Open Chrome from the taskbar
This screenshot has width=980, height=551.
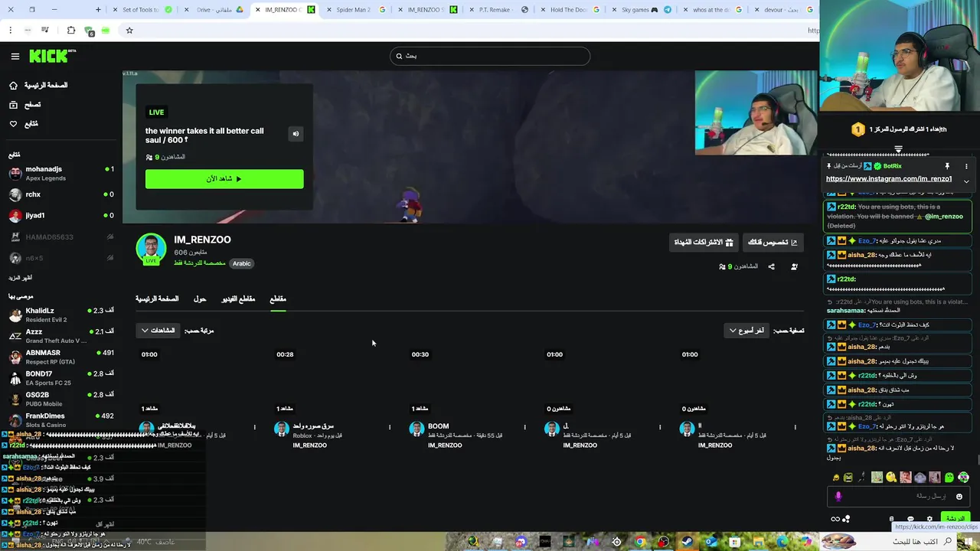point(640,542)
